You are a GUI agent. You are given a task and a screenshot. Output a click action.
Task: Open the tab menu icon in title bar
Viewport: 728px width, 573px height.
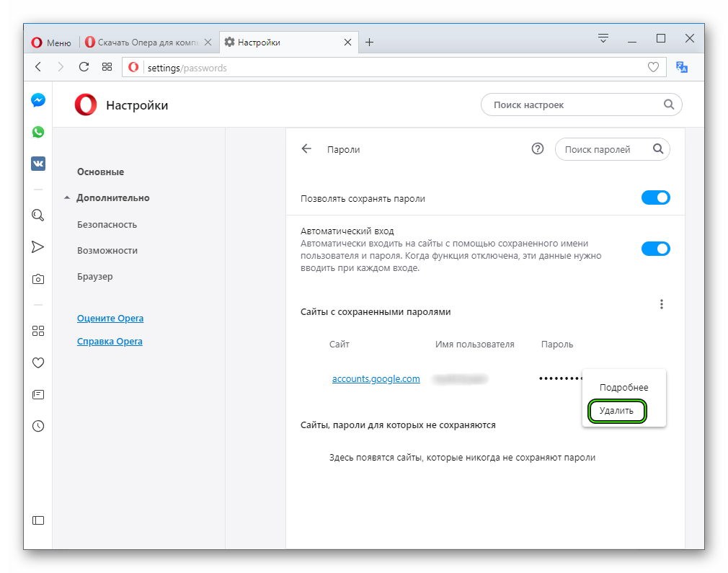603,38
